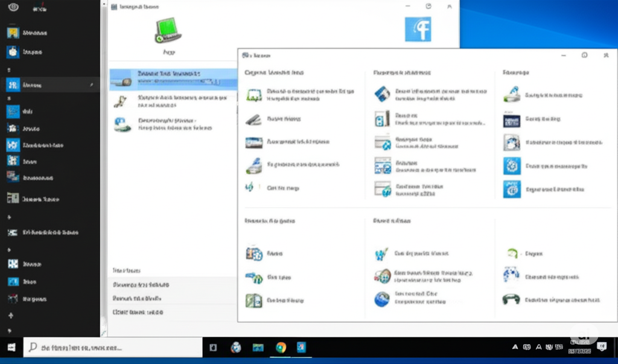618x364 pixels.
Task: Expand the highlighted Start menu item arrow
Action: 92,85
